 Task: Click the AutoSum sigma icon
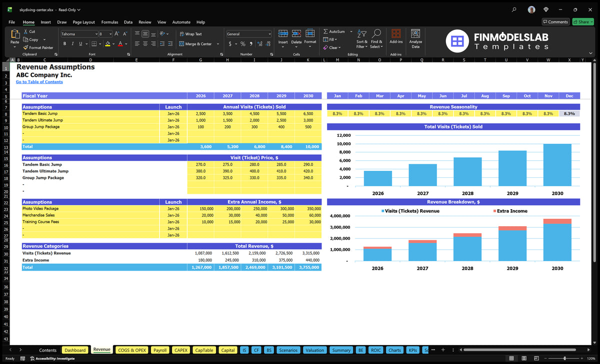(x=325, y=31)
